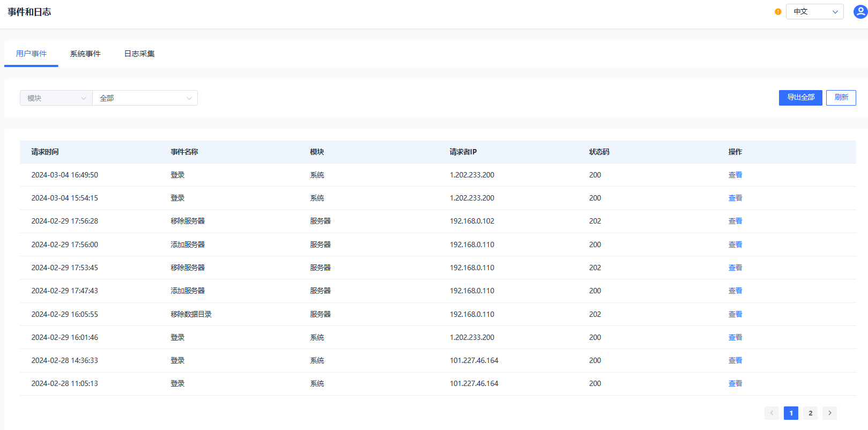Select timestamp 2024-02-29 17:56:28
This screenshot has height=430, width=868.
point(64,221)
